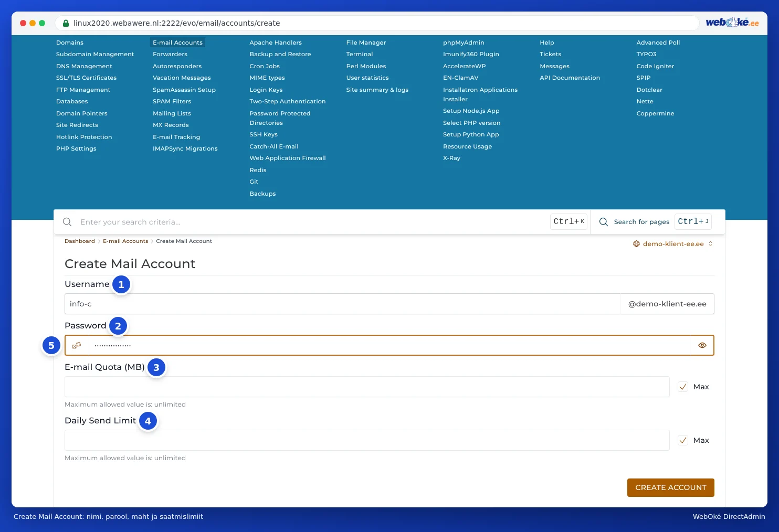
Task: Open IMAPSync Migrations link
Action: pos(185,148)
